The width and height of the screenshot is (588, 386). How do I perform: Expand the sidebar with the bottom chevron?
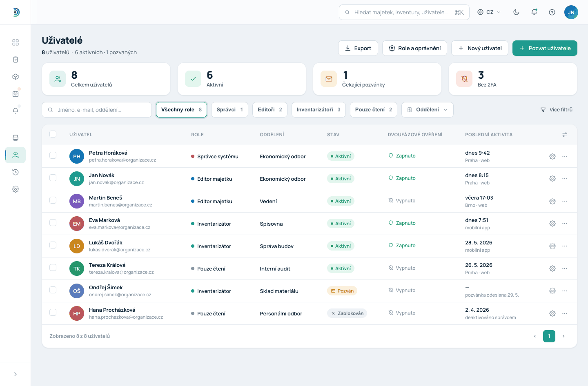16,374
